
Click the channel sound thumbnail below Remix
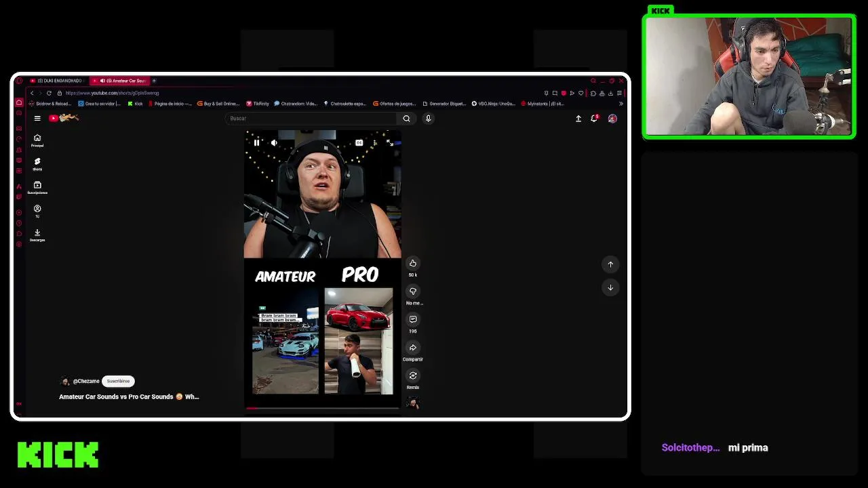click(x=413, y=403)
